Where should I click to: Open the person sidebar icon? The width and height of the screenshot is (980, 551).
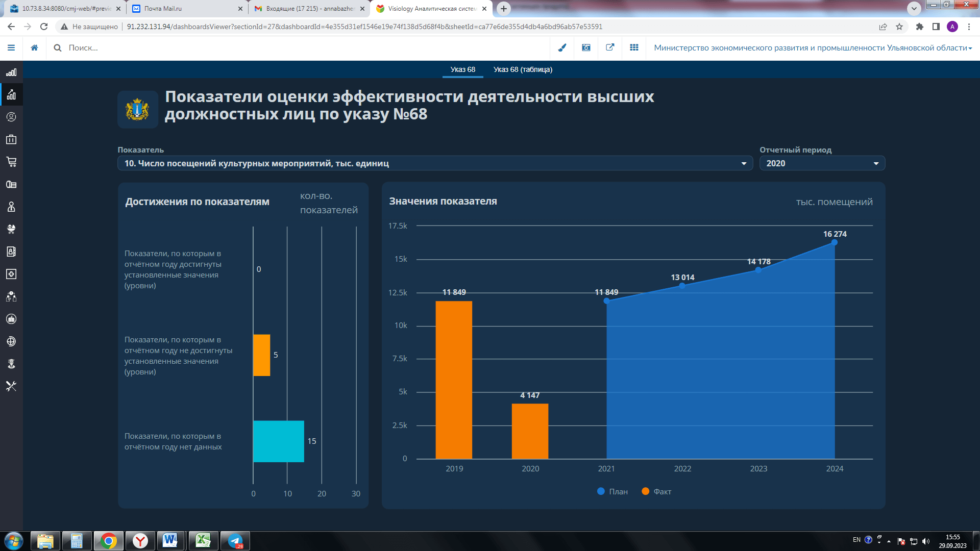click(x=11, y=207)
